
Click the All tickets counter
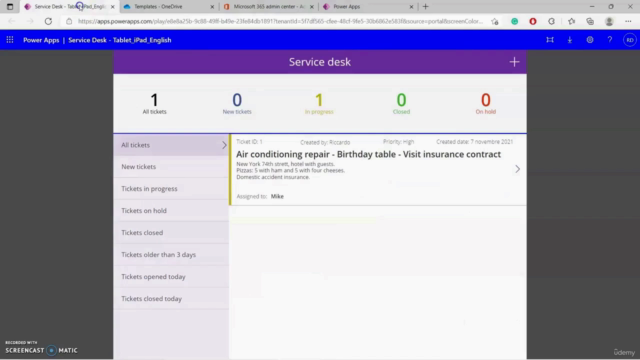click(x=154, y=103)
